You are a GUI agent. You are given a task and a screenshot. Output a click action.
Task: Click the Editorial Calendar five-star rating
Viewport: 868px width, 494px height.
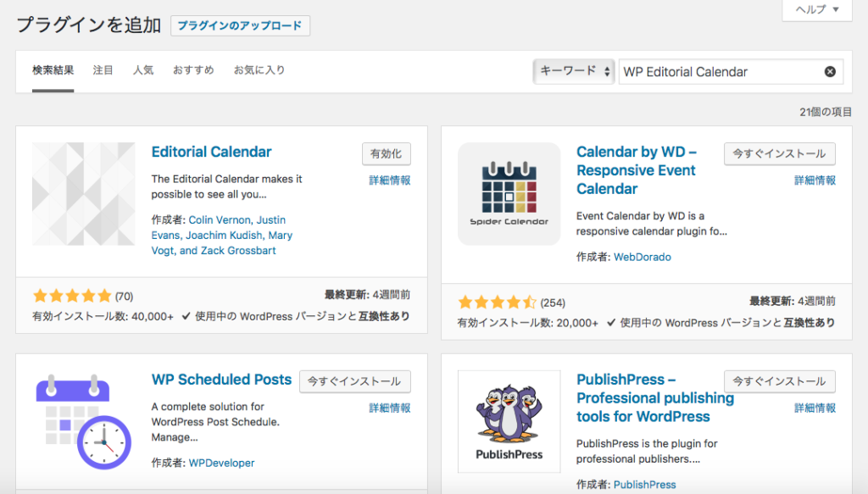coord(73,296)
